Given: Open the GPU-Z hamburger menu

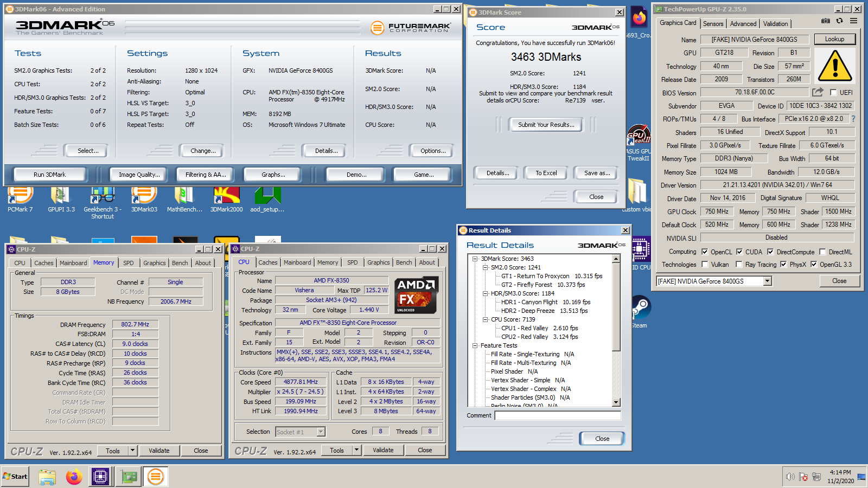Looking at the screenshot, I should click(853, 21).
